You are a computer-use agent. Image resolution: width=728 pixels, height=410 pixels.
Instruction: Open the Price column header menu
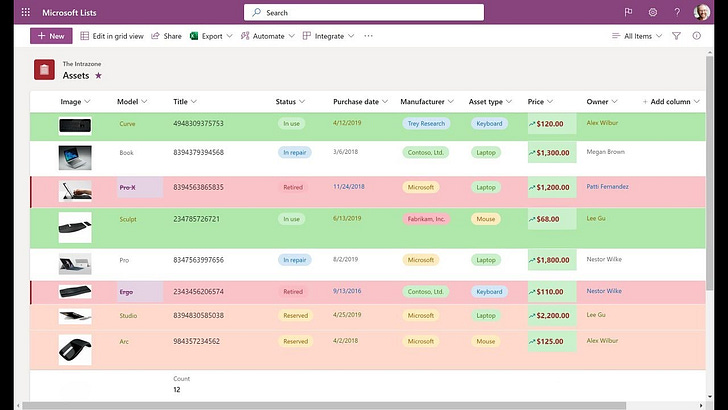[540, 101]
